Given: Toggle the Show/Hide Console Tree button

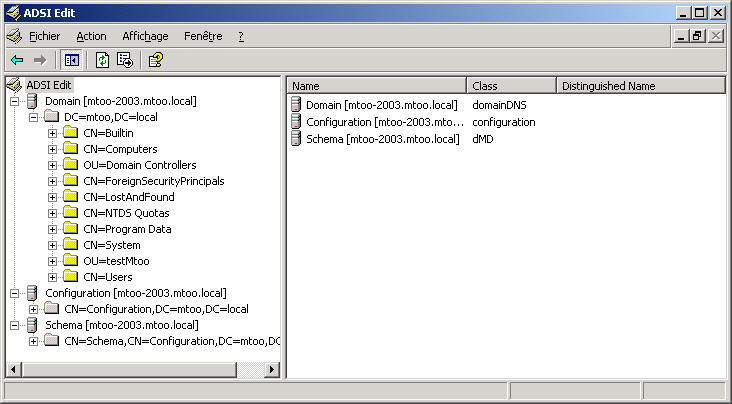Looking at the screenshot, I should (x=72, y=60).
